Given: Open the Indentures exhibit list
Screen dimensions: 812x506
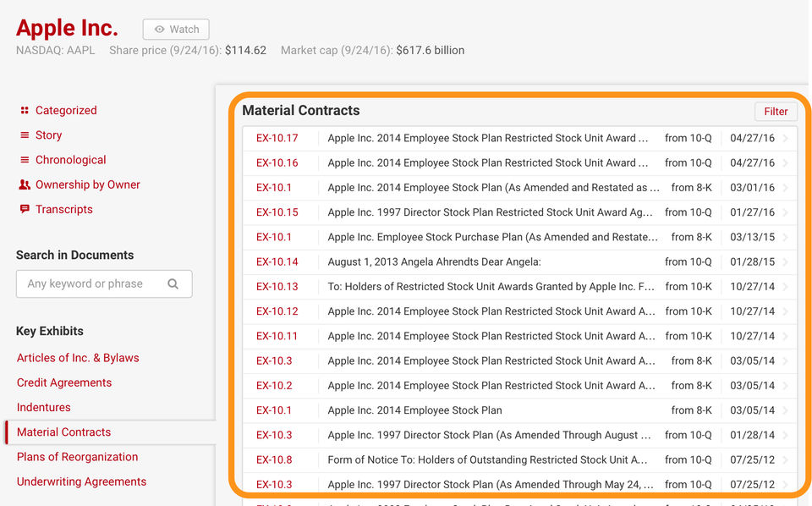Looking at the screenshot, I should [44, 407].
